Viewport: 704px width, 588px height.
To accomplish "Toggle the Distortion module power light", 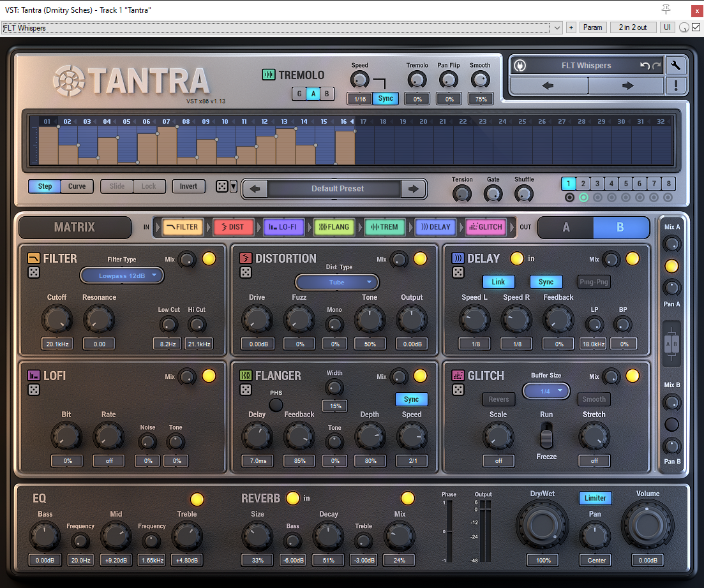I will tap(420, 258).
